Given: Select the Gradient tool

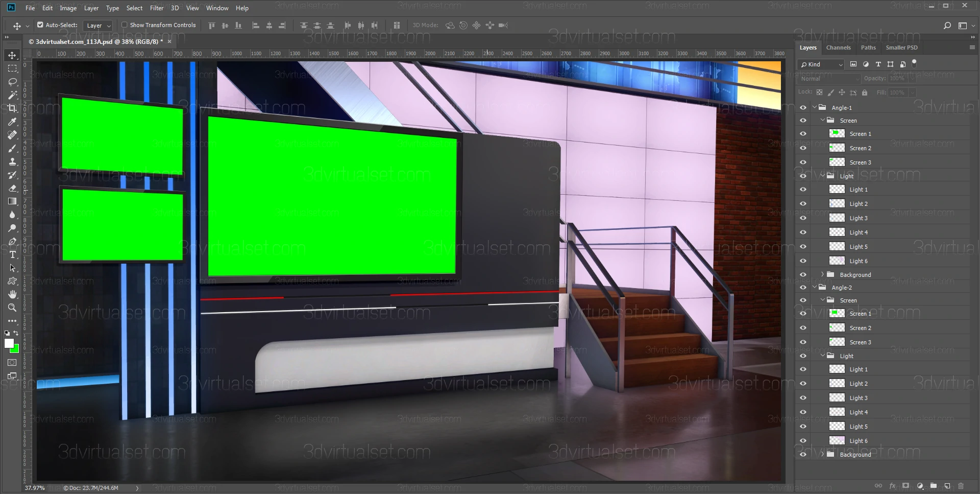Looking at the screenshot, I should [x=12, y=201].
